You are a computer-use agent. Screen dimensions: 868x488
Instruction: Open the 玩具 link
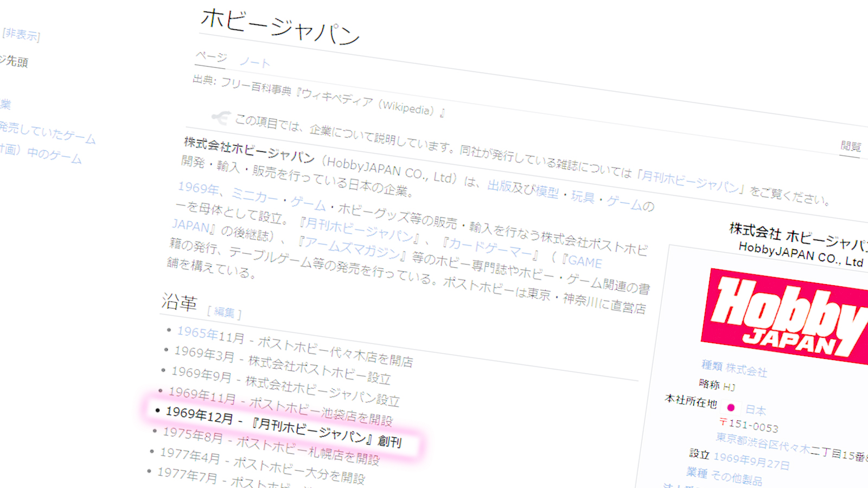tap(583, 196)
